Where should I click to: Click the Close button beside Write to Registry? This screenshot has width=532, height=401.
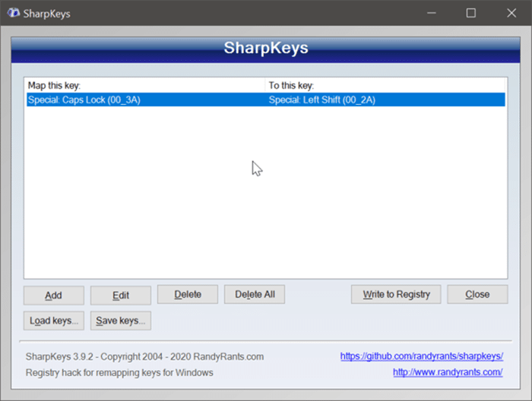click(477, 294)
